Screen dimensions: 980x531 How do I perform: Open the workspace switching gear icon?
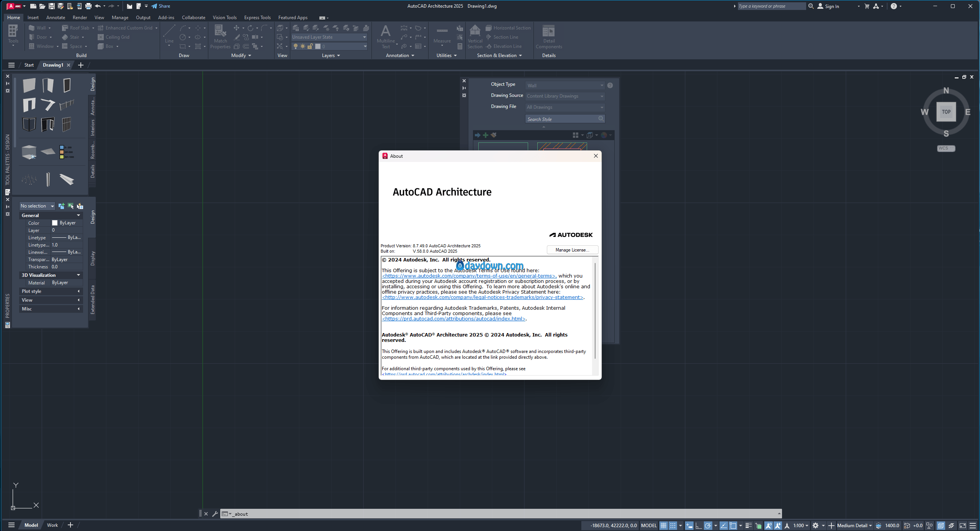tap(816, 525)
